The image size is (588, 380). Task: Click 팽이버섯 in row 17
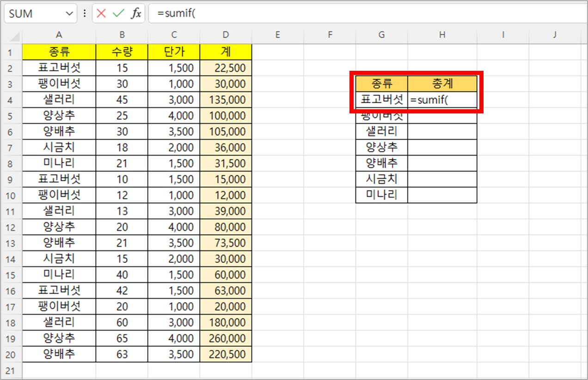click(x=59, y=306)
